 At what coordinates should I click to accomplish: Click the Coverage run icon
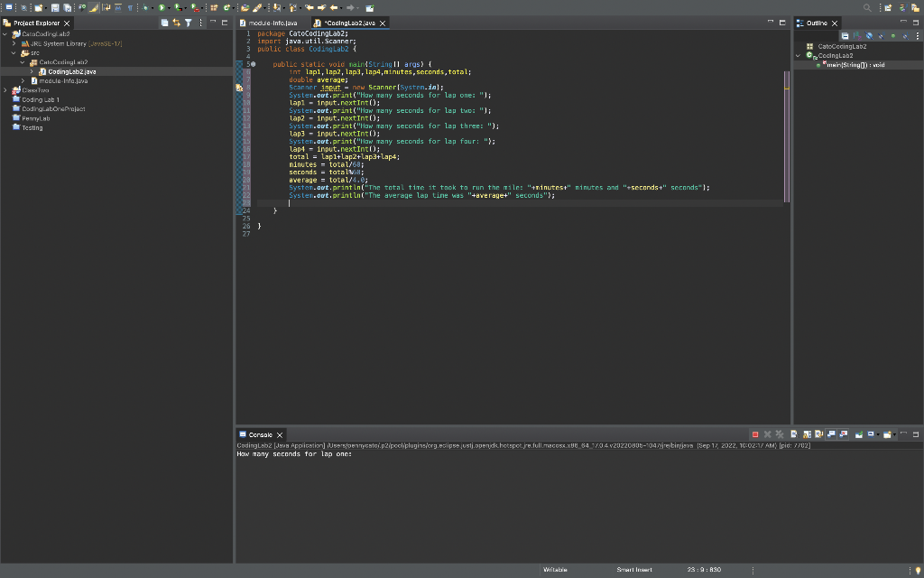178,7
